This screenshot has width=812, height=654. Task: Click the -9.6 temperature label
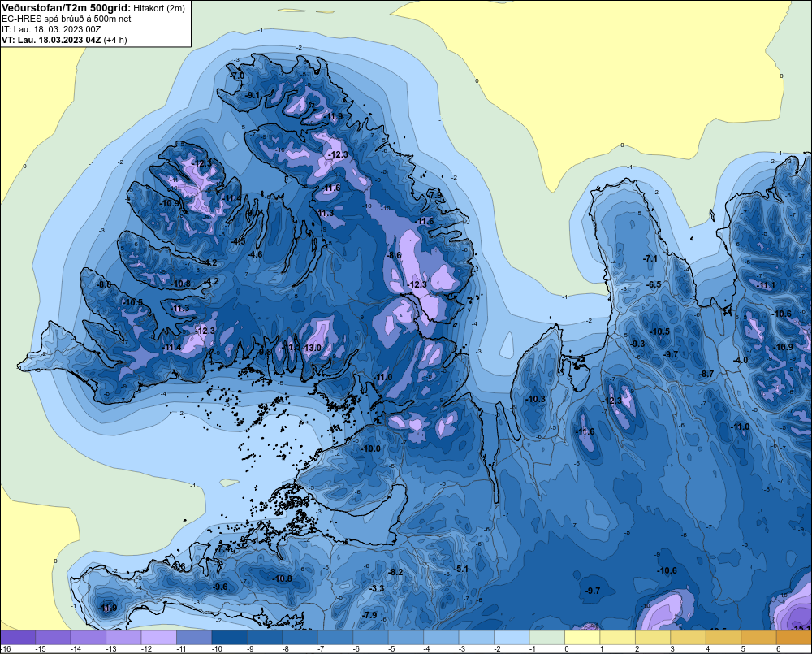click(220, 587)
